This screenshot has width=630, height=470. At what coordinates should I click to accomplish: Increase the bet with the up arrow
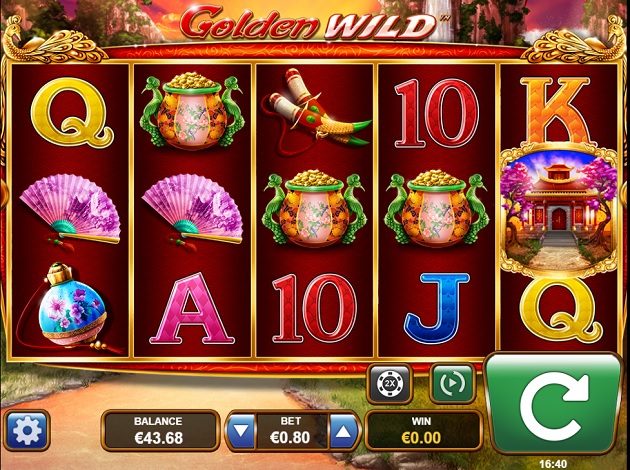point(343,431)
